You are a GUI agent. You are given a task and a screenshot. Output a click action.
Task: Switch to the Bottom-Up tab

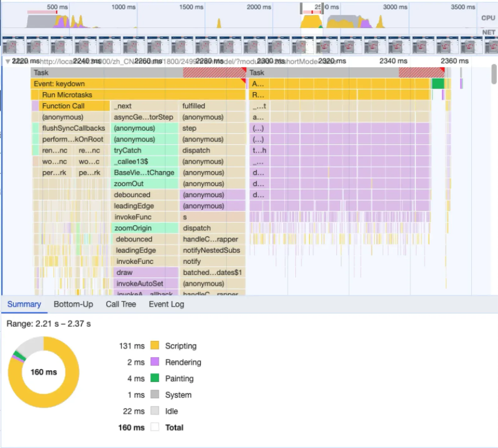click(x=73, y=304)
